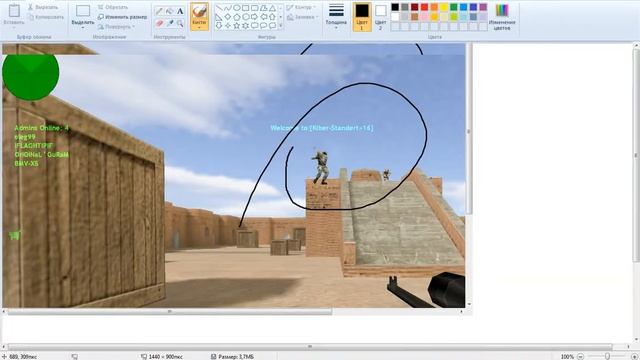The height and width of the screenshot is (360, 640).
Task: Click the vertical scrollbar at right window edge
Action: (x=636, y=155)
